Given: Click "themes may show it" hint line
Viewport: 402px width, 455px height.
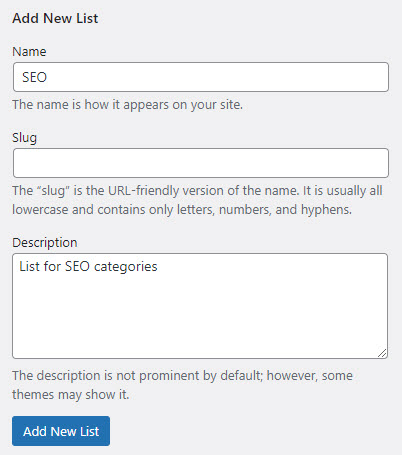Looking at the screenshot, I should tap(70, 395).
